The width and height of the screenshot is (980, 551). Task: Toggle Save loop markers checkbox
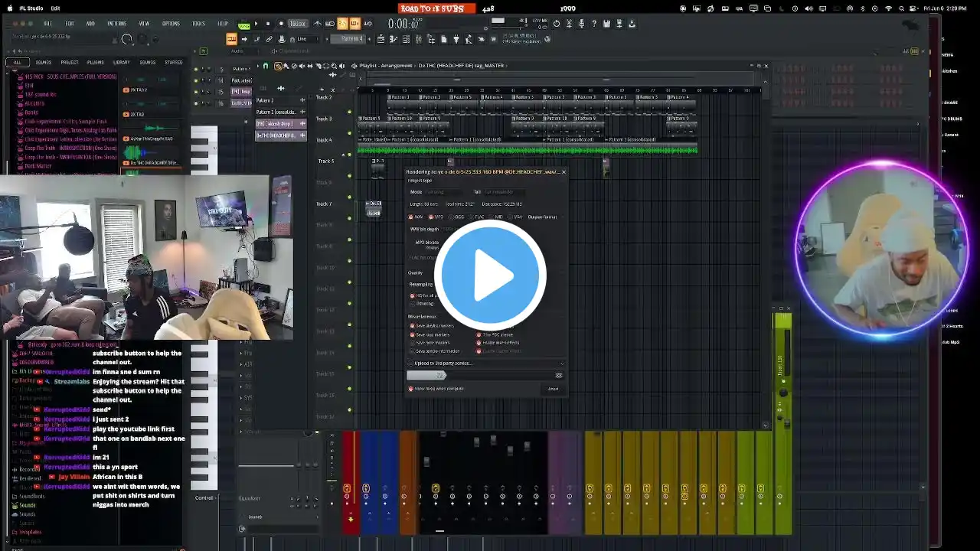tap(430, 334)
